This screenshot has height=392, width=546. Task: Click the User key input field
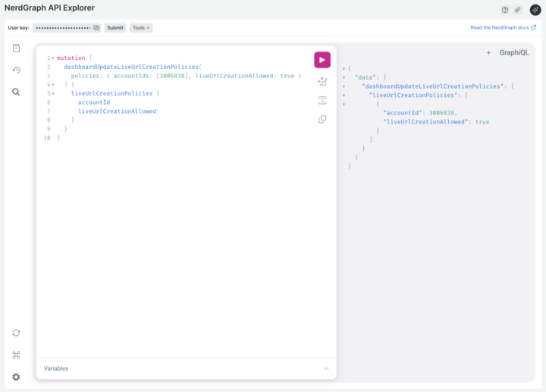tap(61, 28)
